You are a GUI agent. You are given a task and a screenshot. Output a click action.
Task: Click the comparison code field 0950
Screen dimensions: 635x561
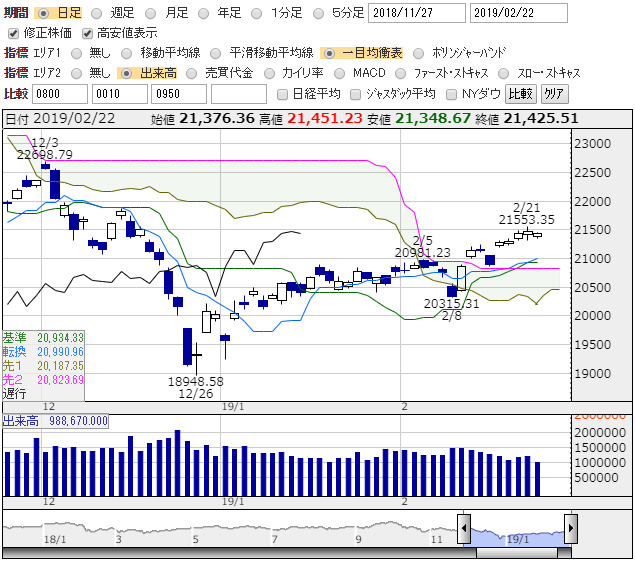(179, 94)
